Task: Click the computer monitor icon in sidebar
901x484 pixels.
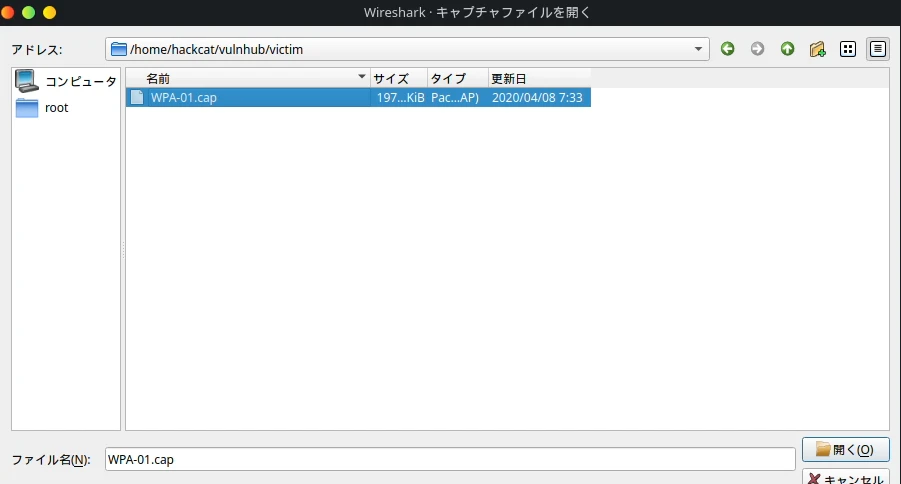Action: 26,80
